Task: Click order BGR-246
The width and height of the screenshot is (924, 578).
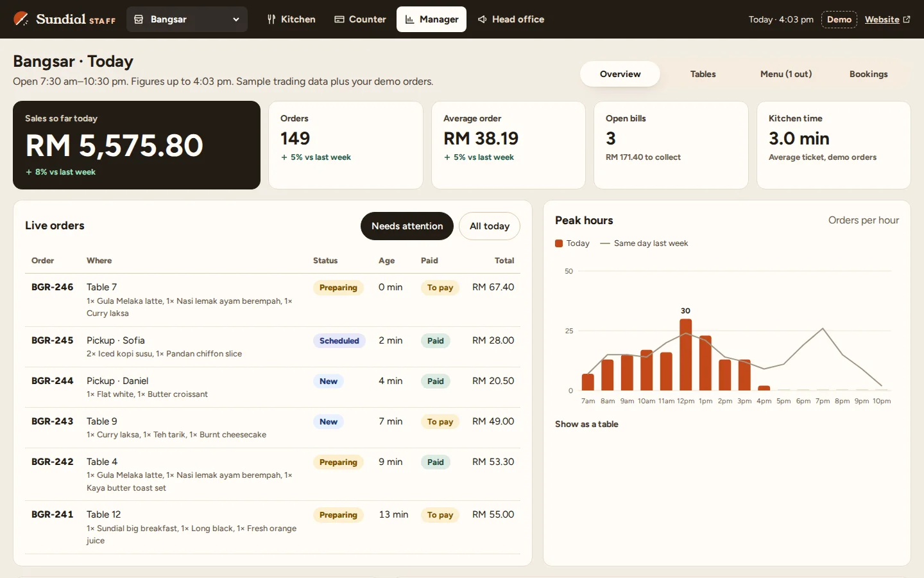Action: (x=273, y=300)
